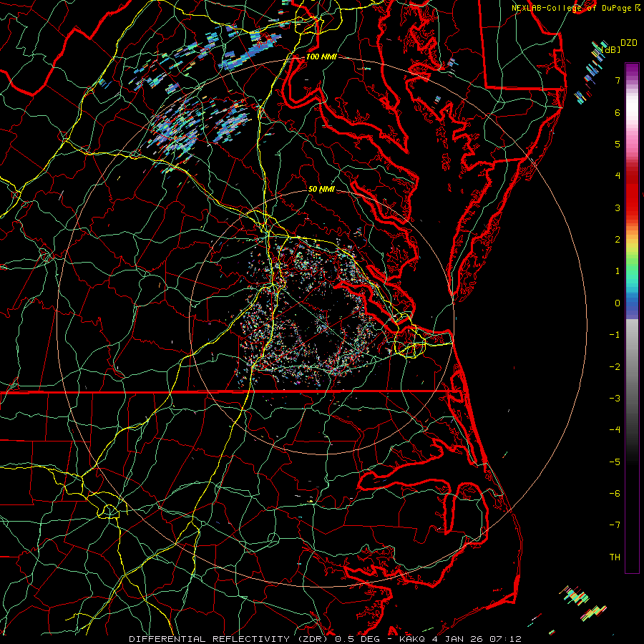Screen dimensions: 644x644
Task: Click the "7" value on color scale
Action: point(618,80)
